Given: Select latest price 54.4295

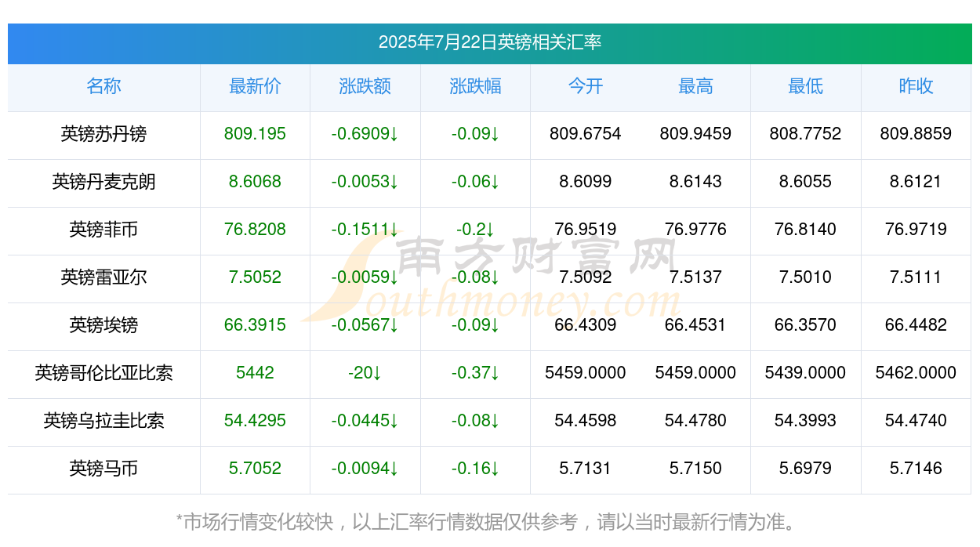Looking at the screenshot, I should pyautogui.click(x=255, y=421).
